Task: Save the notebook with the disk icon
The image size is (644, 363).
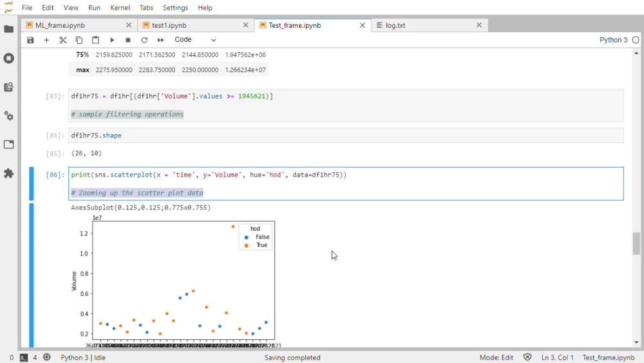Action: [x=30, y=40]
